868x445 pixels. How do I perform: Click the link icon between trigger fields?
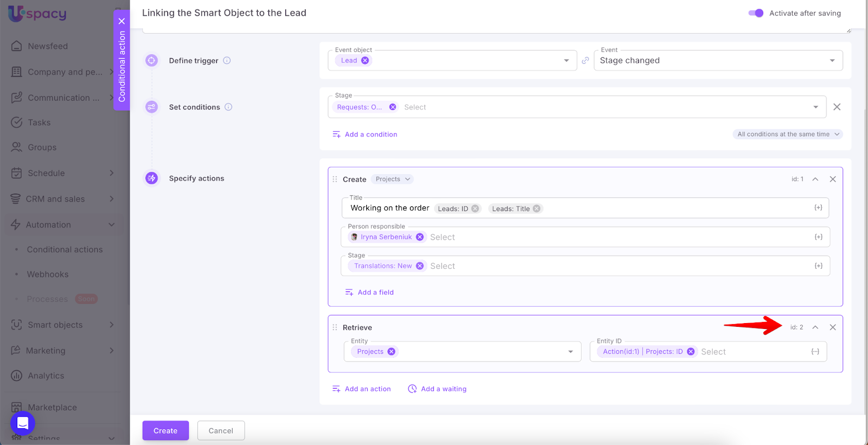point(585,61)
